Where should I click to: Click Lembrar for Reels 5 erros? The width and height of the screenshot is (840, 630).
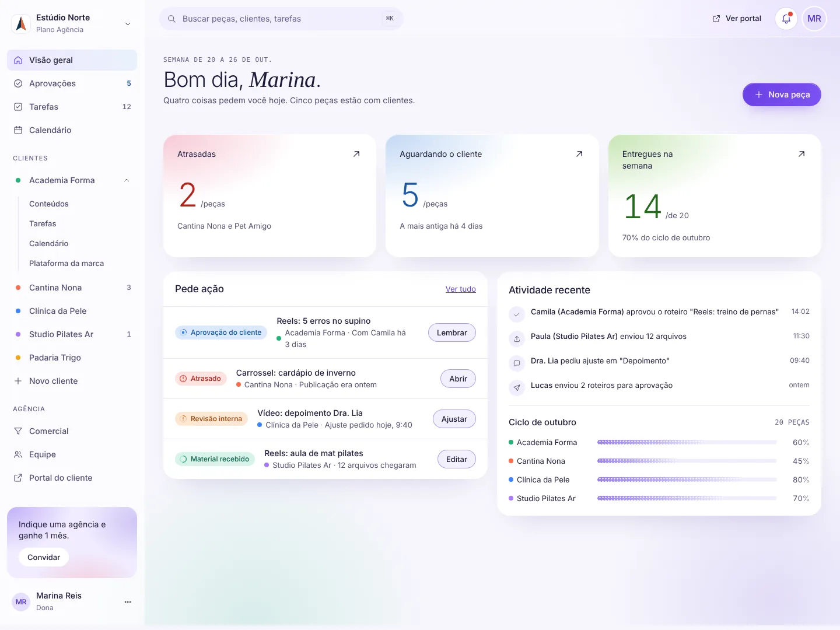[x=452, y=332]
